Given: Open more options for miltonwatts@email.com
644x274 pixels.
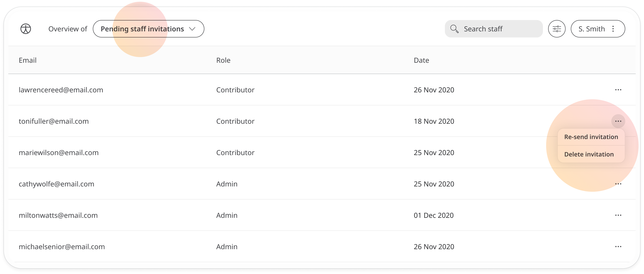Looking at the screenshot, I should (618, 215).
